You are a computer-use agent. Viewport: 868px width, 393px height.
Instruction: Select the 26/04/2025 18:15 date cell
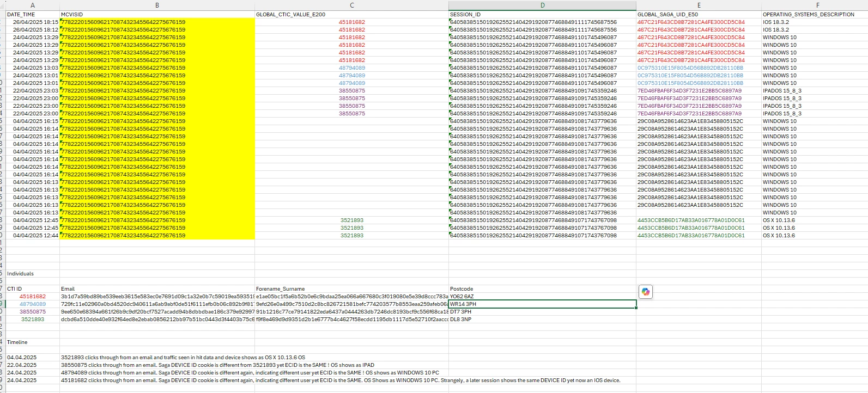click(x=33, y=22)
